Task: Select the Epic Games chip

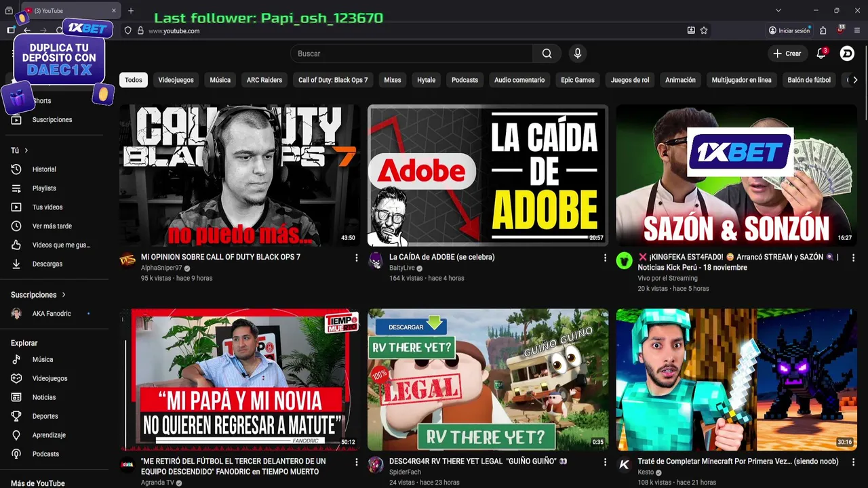Action: coord(578,80)
